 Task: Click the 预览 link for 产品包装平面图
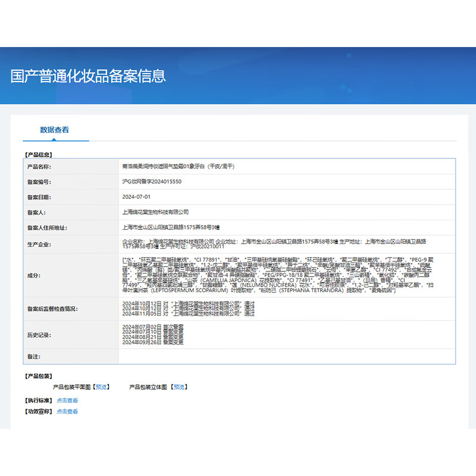102,387
